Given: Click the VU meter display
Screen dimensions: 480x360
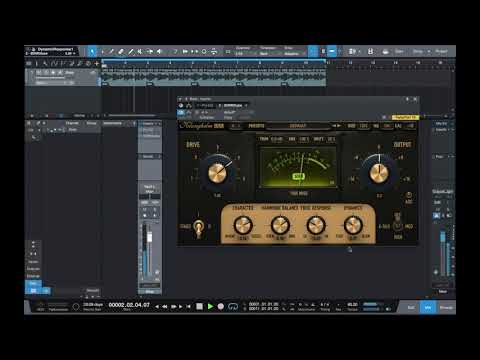Looking at the screenshot, I should (x=298, y=167).
